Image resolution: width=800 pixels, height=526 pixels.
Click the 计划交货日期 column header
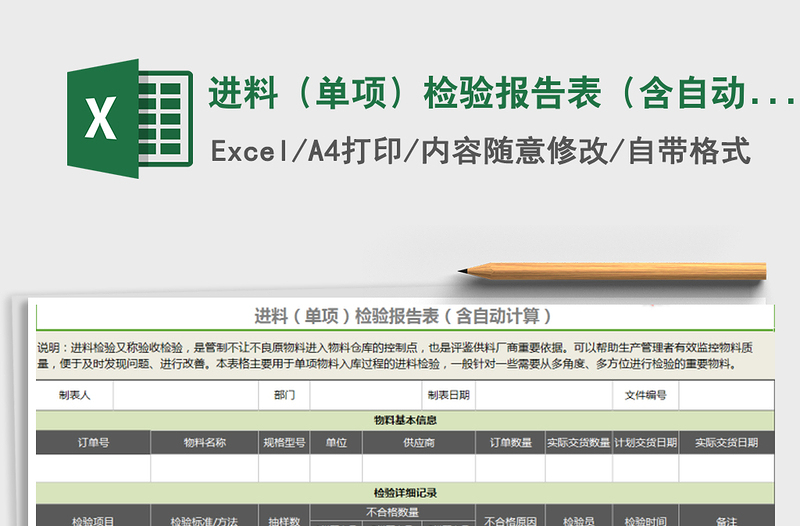pyautogui.click(x=645, y=442)
